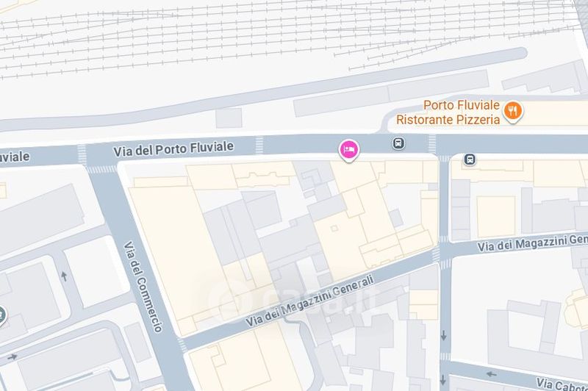Click the upward one-way arrow on the left side street

point(64,276)
